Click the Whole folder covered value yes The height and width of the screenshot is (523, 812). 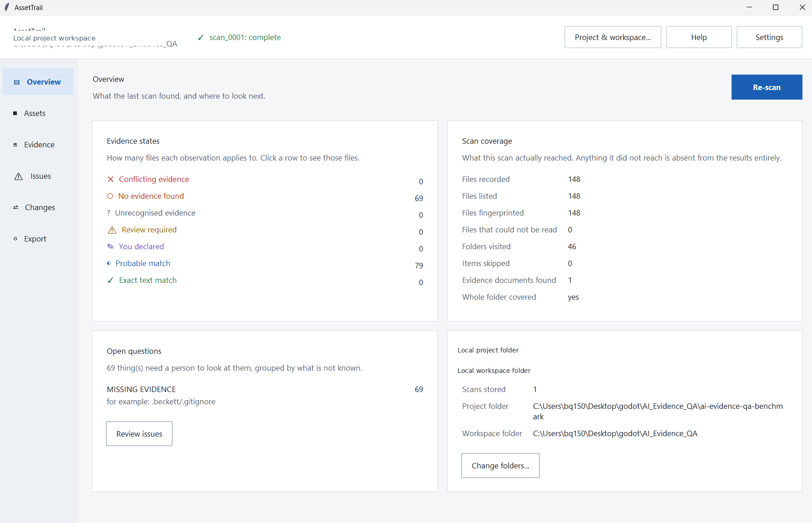click(x=573, y=297)
